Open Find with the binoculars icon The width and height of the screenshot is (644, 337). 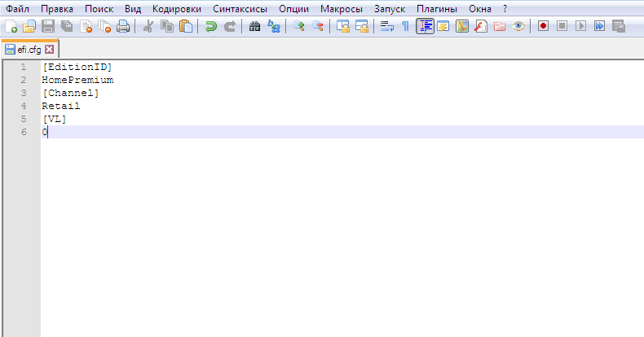coord(254,27)
